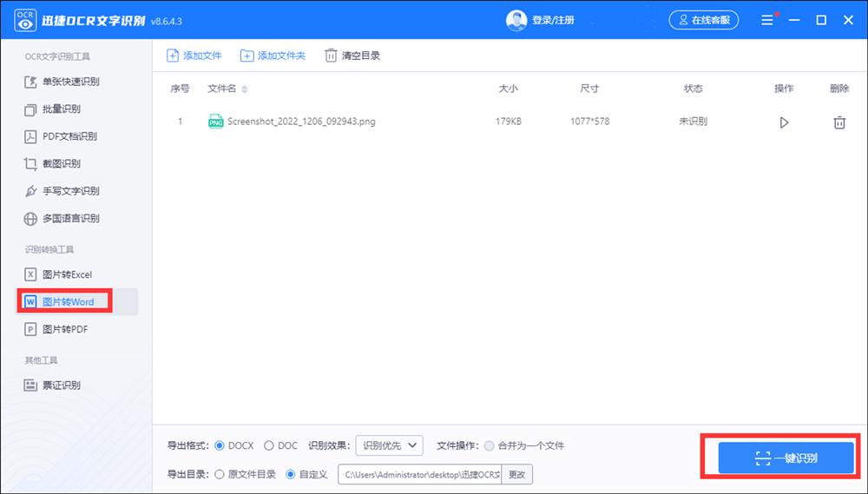The image size is (868, 494).
Task: Select PDF文档识别 in sidebar
Action: 61,136
